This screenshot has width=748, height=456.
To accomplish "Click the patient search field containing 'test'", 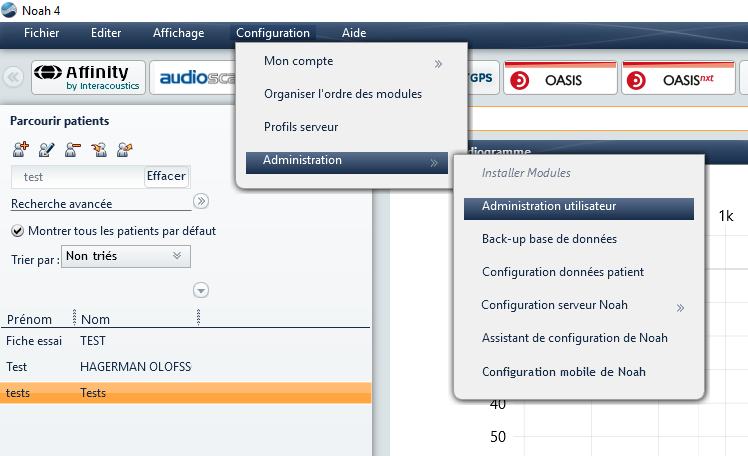I will pos(78,176).
